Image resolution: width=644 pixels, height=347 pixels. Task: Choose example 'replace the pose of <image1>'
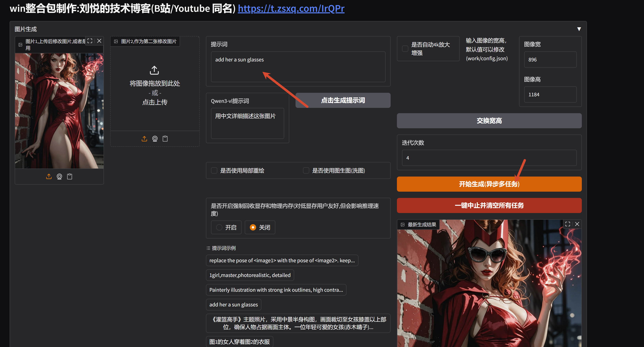tap(282, 260)
